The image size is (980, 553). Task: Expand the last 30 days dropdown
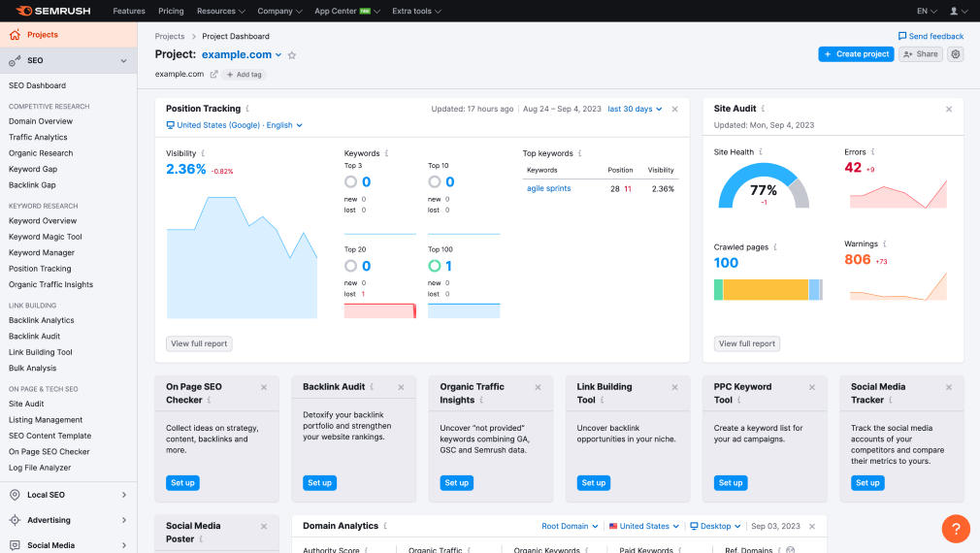click(x=635, y=109)
